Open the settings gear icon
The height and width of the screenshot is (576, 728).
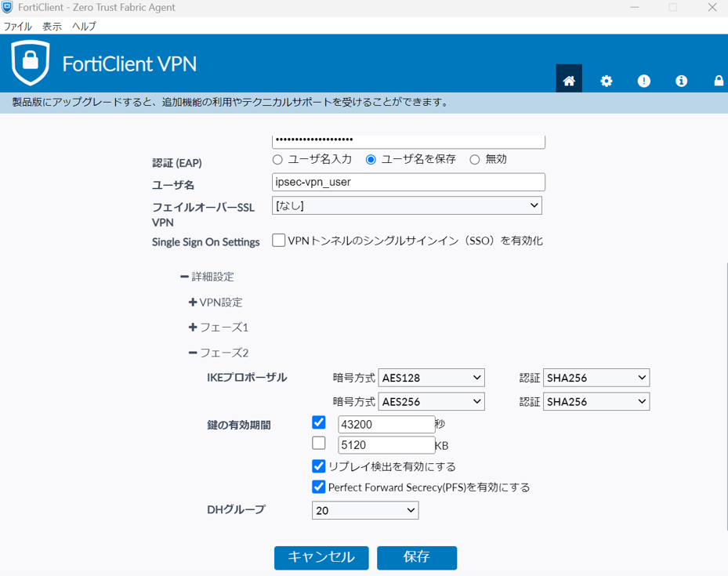click(x=607, y=81)
